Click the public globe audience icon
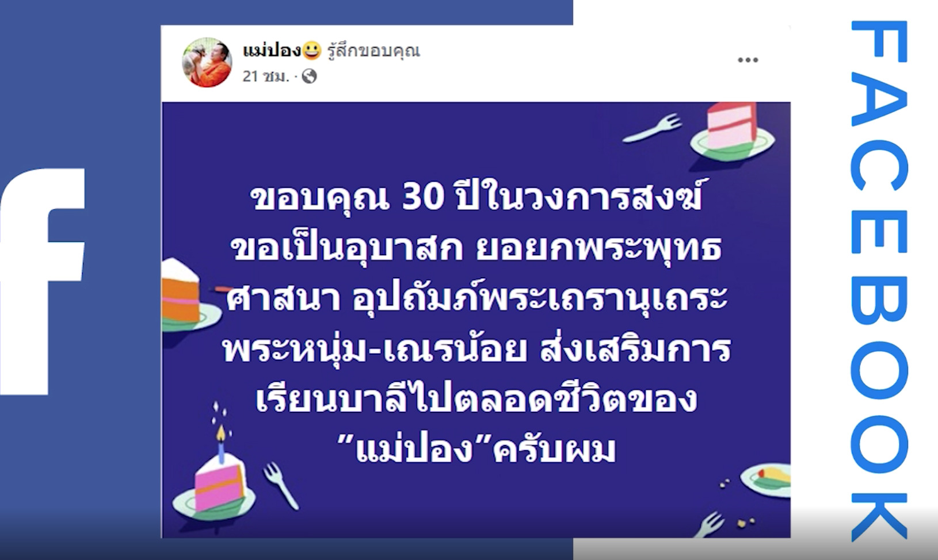Viewport: 938px width, 560px height. [310, 76]
